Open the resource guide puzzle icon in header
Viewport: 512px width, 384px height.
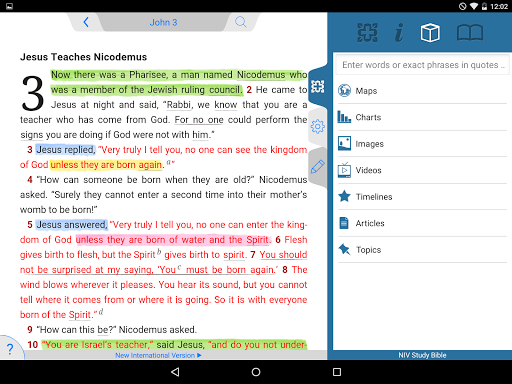pyautogui.click(x=367, y=32)
